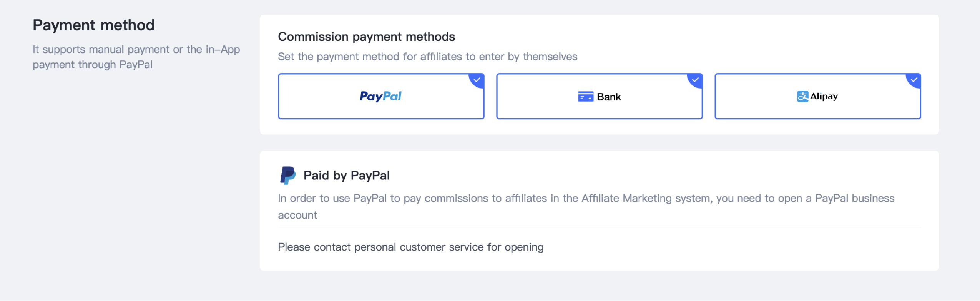Uncheck the PayPal corner checkmark

pyautogui.click(x=477, y=80)
